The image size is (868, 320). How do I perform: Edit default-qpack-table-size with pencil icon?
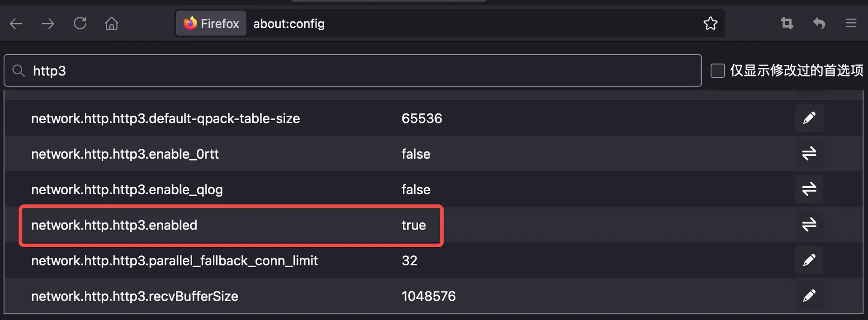pyautogui.click(x=809, y=118)
